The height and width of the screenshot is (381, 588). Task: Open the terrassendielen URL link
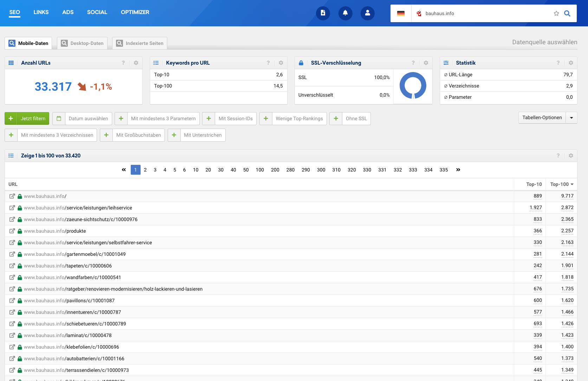pyautogui.click(x=76, y=370)
